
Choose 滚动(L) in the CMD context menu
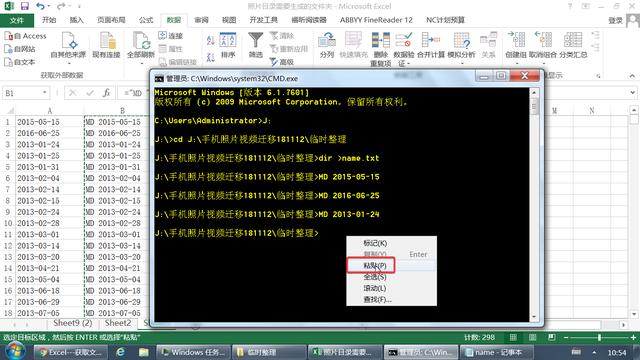tap(391, 288)
